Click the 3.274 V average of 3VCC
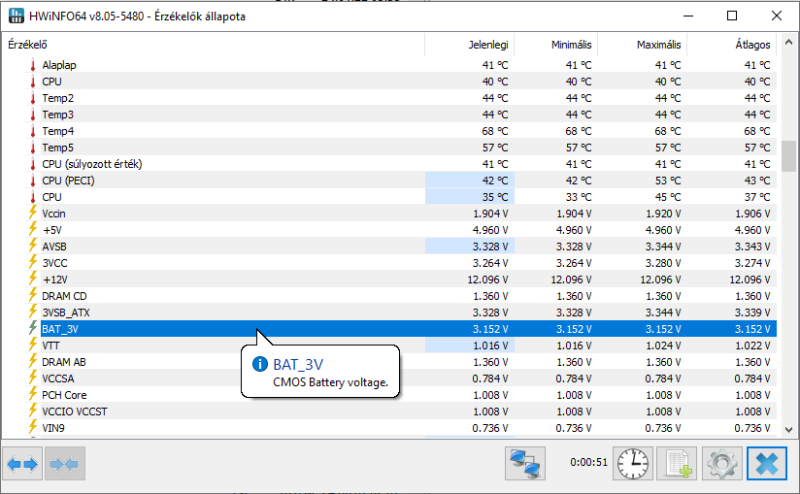 (753, 263)
